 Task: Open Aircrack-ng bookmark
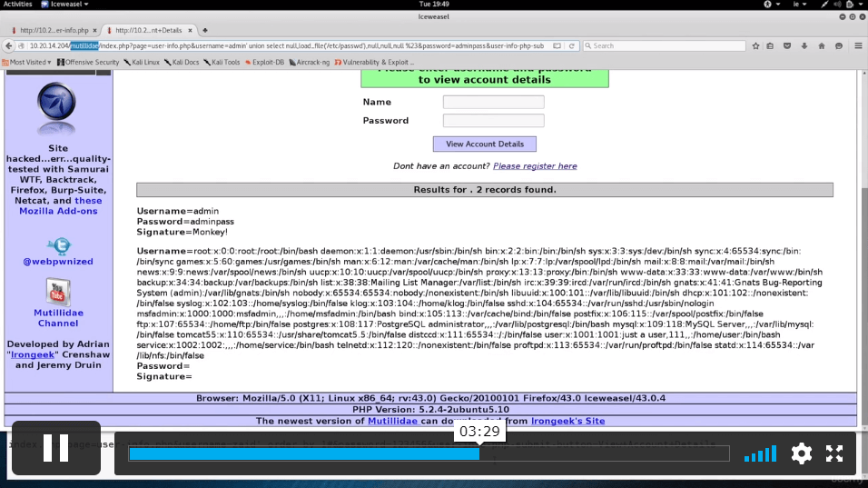(310, 63)
